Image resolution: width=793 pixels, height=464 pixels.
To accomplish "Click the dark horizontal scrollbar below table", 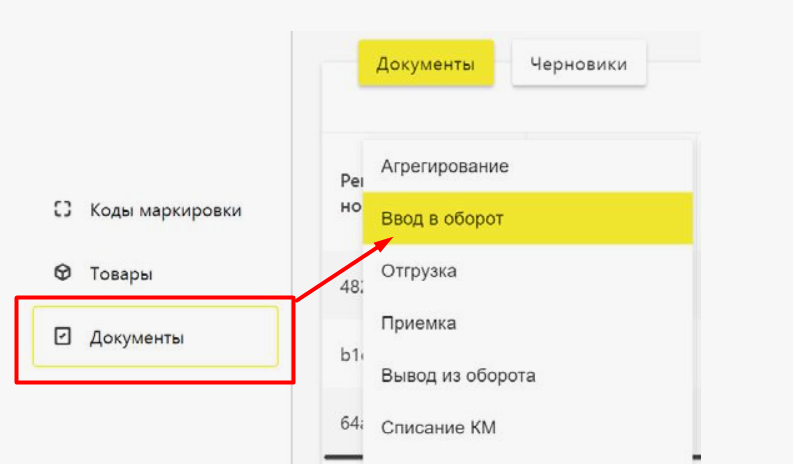I will tap(342, 461).
